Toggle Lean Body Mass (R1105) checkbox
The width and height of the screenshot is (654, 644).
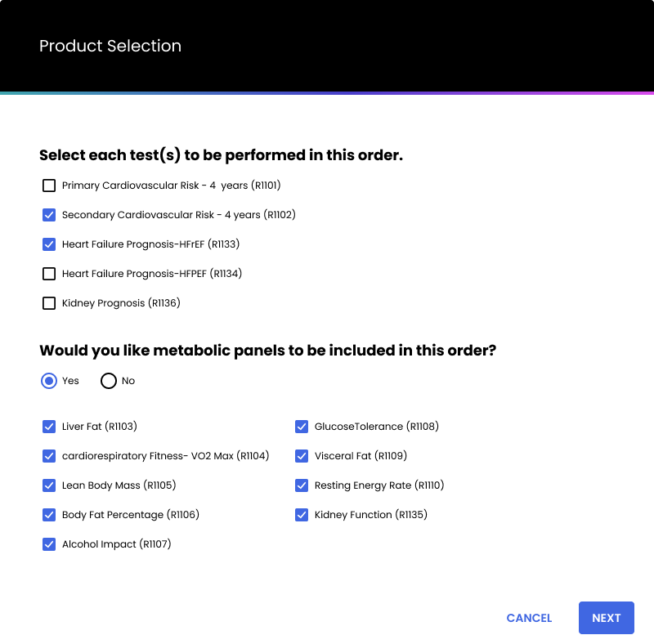(x=49, y=485)
